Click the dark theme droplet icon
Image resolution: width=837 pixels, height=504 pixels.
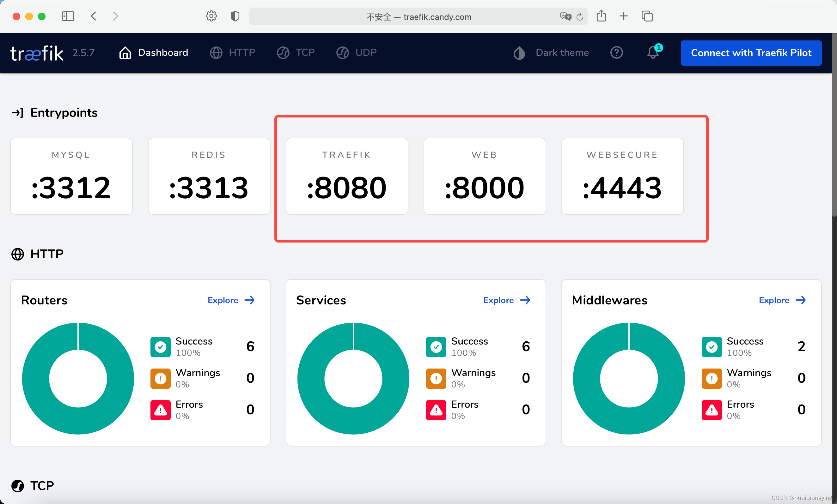(x=519, y=53)
